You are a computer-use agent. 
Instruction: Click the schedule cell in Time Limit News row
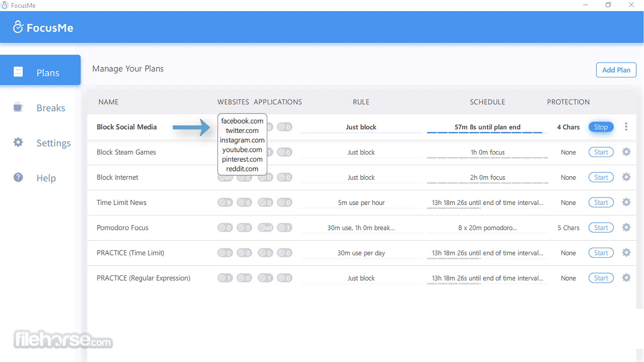(487, 203)
